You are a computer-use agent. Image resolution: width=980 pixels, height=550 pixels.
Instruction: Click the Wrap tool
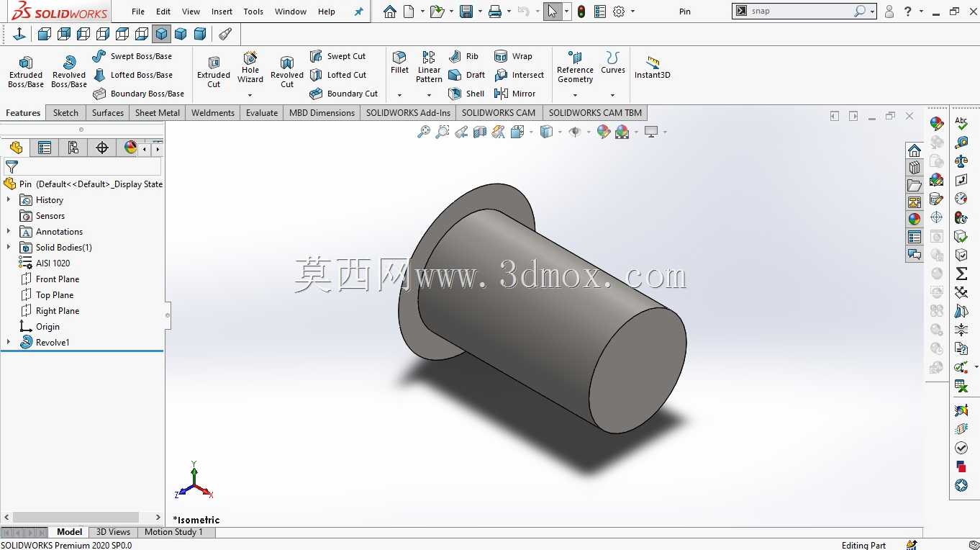[x=513, y=56]
